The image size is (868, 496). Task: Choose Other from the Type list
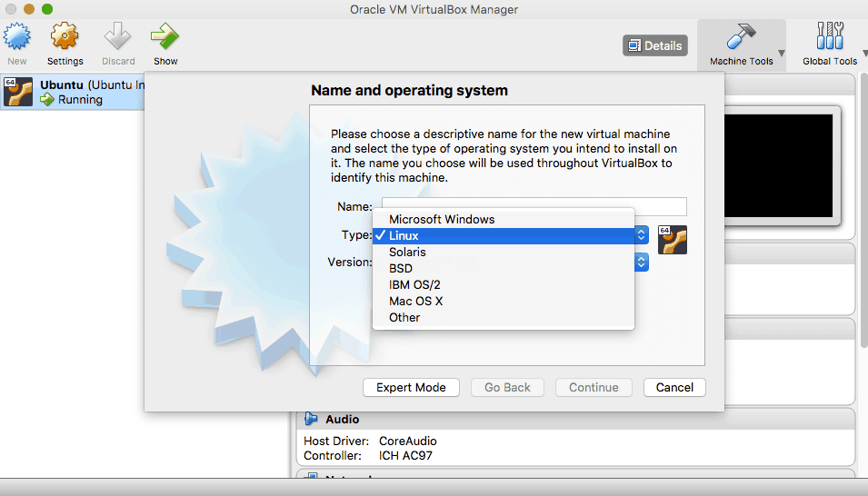[504, 318]
